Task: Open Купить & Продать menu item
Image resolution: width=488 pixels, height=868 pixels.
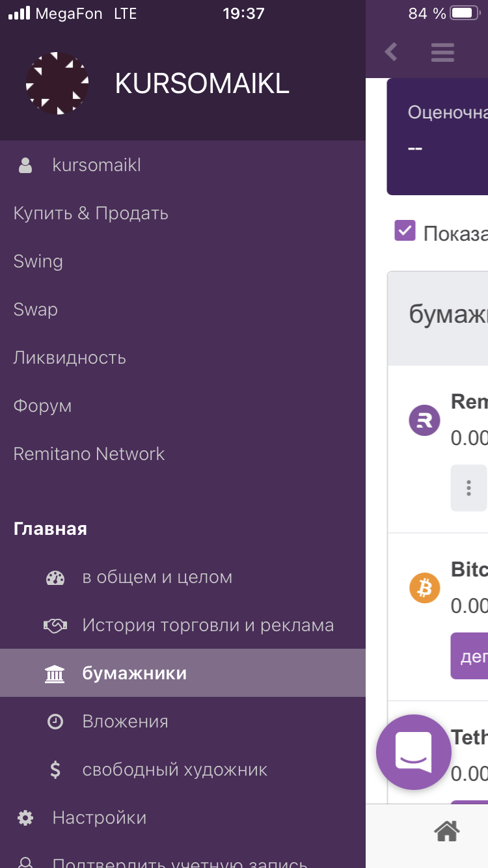Action: (183, 213)
